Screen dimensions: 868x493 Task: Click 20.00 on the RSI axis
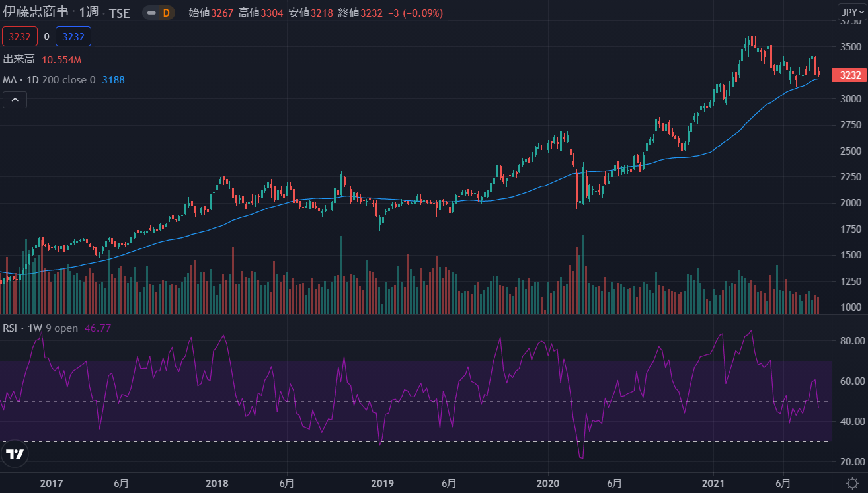pyautogui.click(x=853, y=461)
